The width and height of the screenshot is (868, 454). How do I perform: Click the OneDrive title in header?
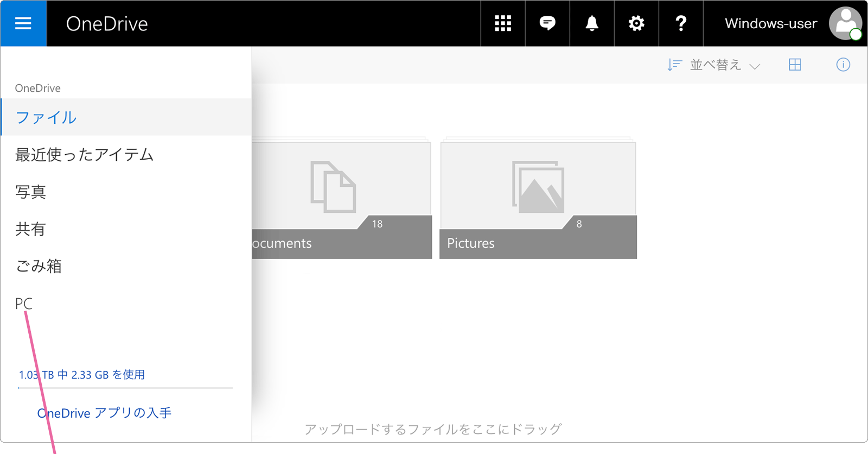107,24
